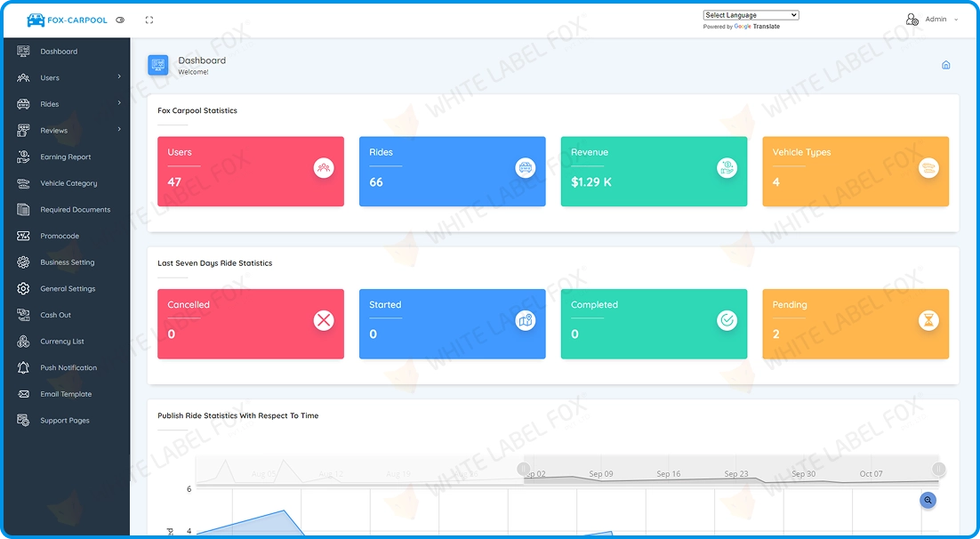Viewport: 980px width, 539px height.
Task: Click the home breadcrumb icon
Action: [x=945, y=65]
